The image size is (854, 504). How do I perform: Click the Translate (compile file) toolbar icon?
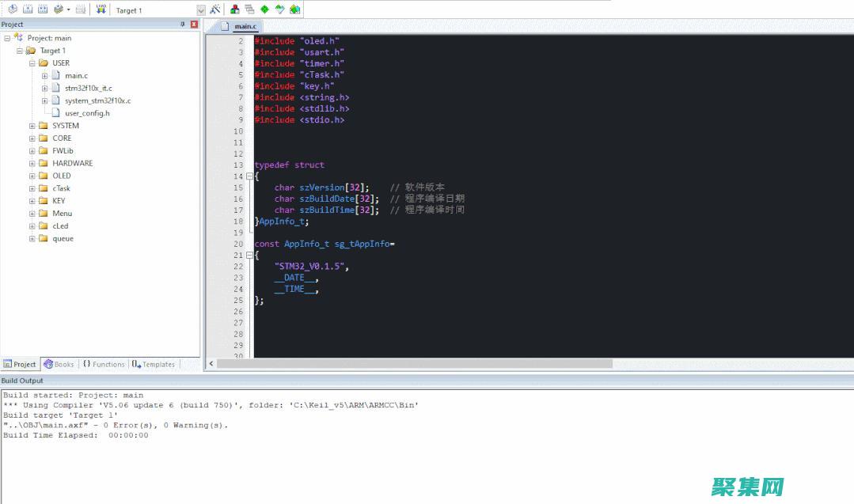coord(12,9)
